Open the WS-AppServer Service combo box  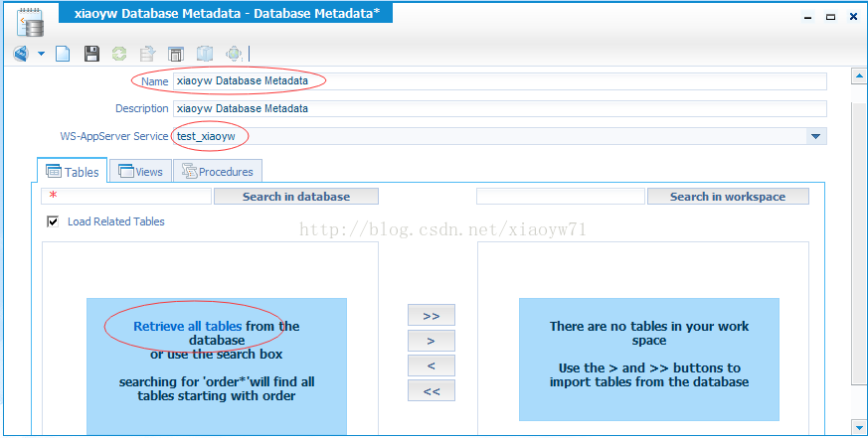coord(500,136)
